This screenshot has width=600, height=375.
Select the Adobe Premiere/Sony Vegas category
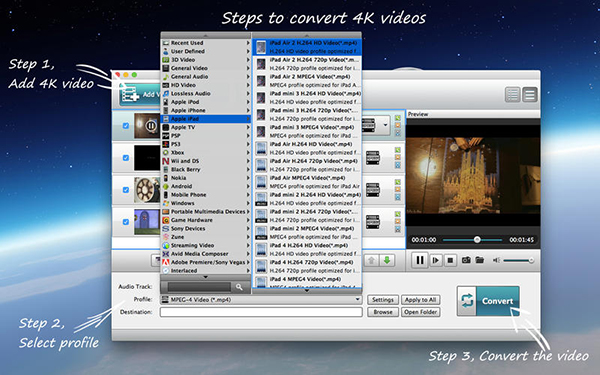206,262
